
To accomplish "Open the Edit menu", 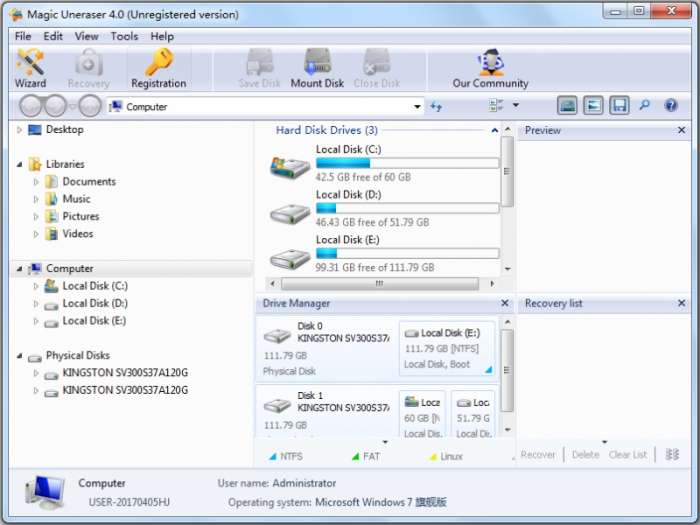I will (x=53, y=36).
